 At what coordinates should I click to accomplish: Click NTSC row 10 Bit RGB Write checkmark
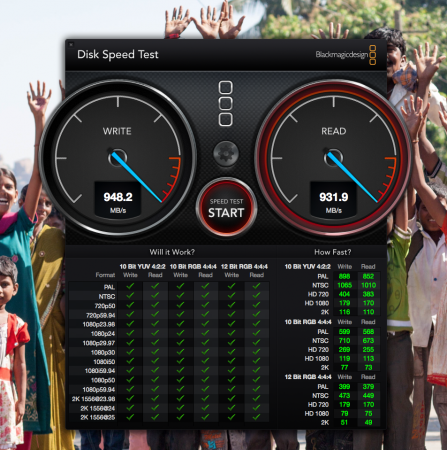180,295
